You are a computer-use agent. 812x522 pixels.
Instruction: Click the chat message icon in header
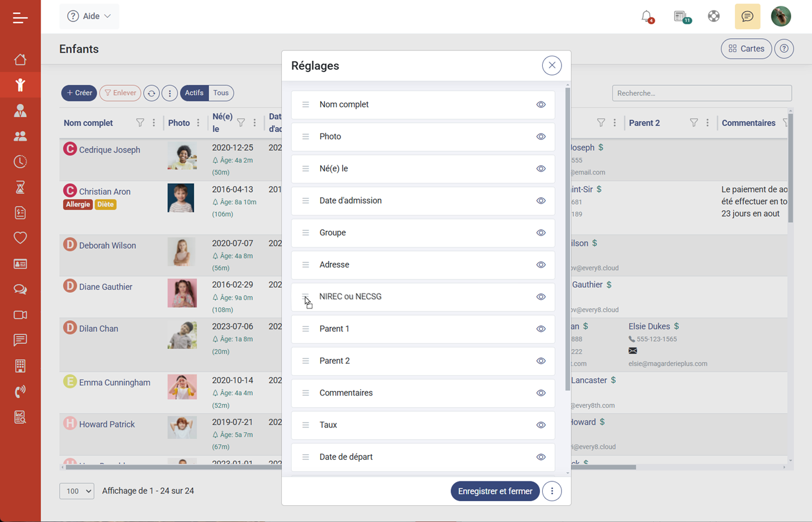[x=747, y=16]
